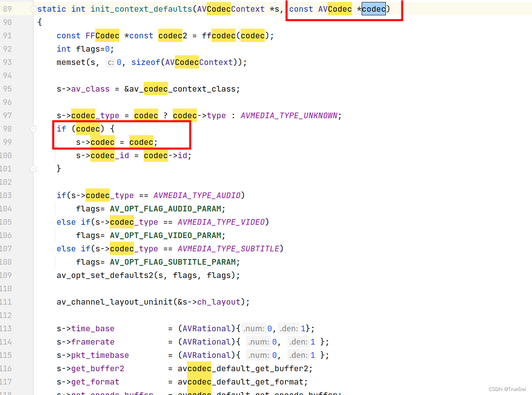Click the av_class member on line 95
532x395 pixels.
[x=90, y=89]
